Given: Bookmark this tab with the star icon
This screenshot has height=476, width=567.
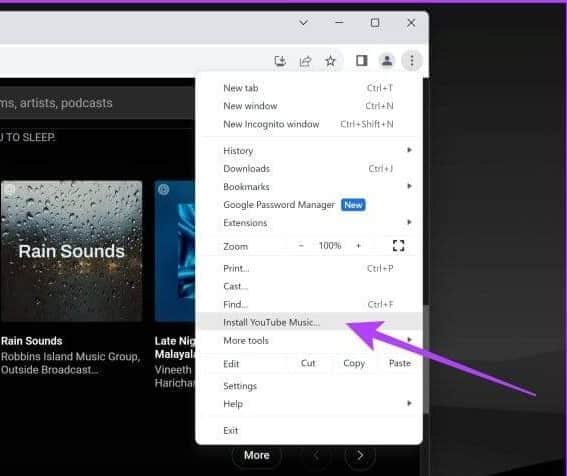Looking at the screenshot, I should click(x=330, y=61).
